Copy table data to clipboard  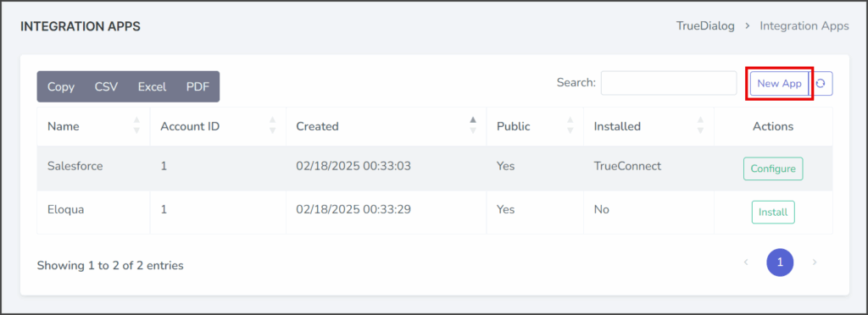(x=61, y=86)
